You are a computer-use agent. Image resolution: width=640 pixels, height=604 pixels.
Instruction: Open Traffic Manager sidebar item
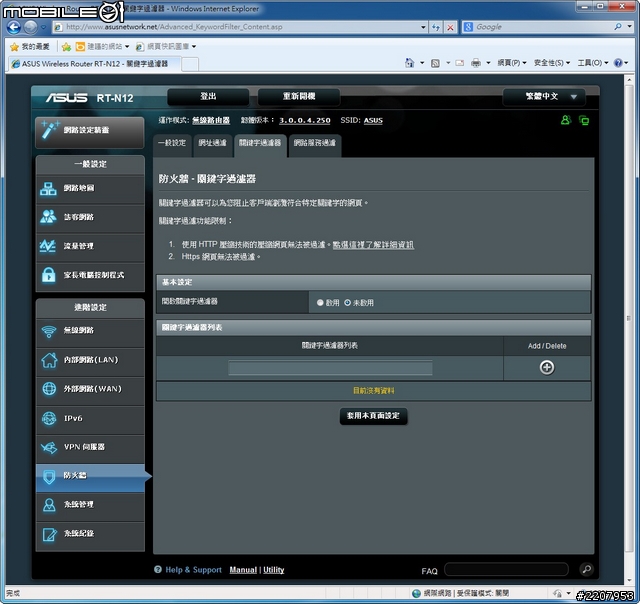(90, 246)
